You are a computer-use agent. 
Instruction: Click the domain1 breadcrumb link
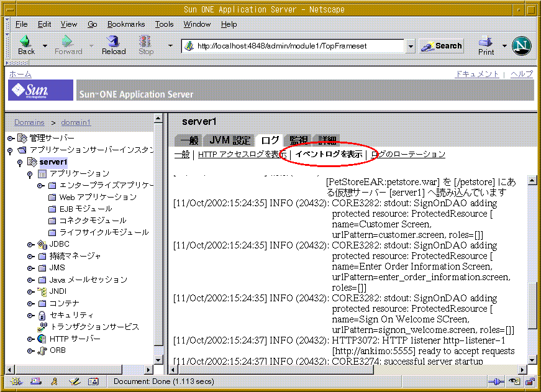point(76,122)
